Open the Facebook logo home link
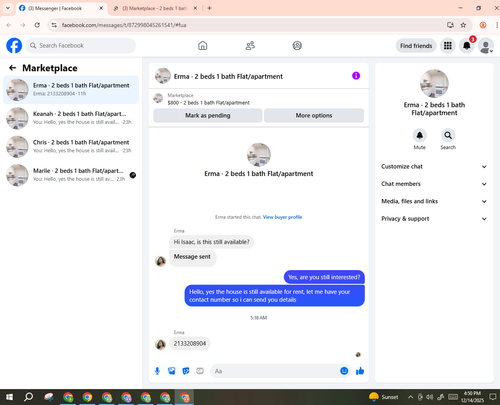This screenshot has width=500, height=405. (14, 46)
